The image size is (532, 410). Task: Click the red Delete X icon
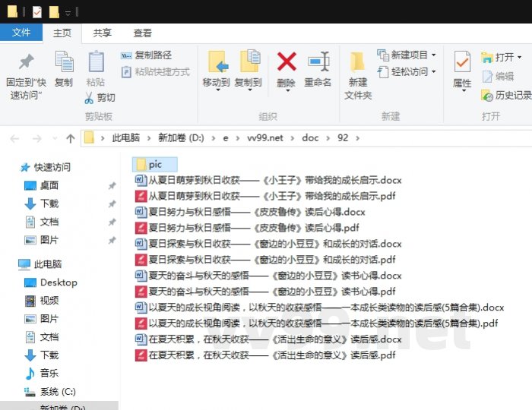(287, 61)
